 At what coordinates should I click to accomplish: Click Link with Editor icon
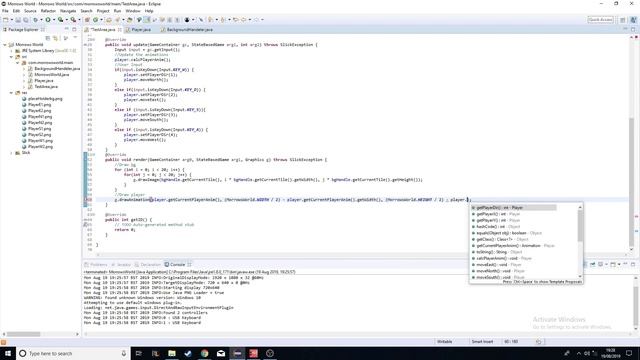pos(56,38)
